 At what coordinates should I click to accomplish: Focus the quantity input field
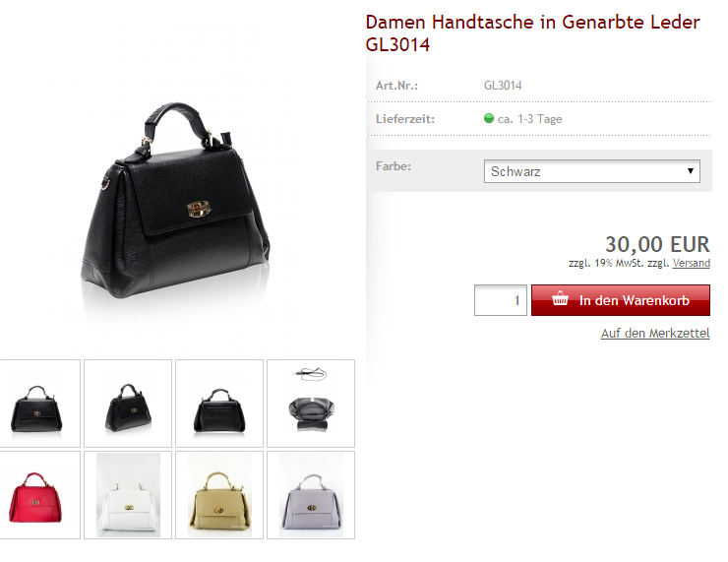coord(501,300)
